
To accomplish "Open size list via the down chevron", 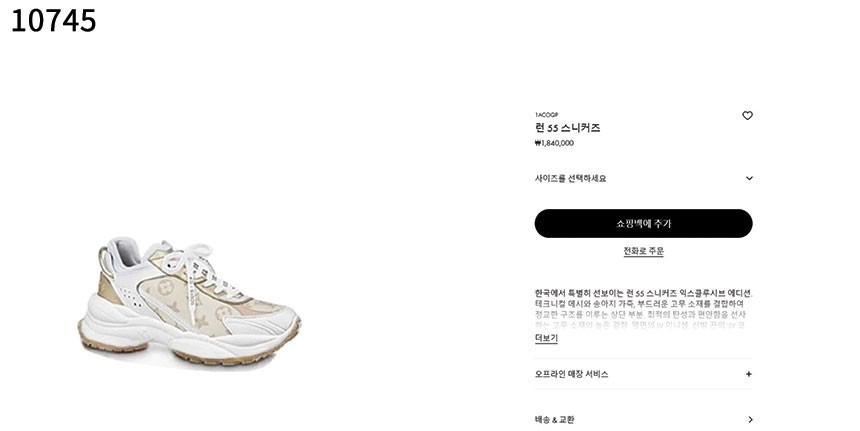I will [749, 178].
